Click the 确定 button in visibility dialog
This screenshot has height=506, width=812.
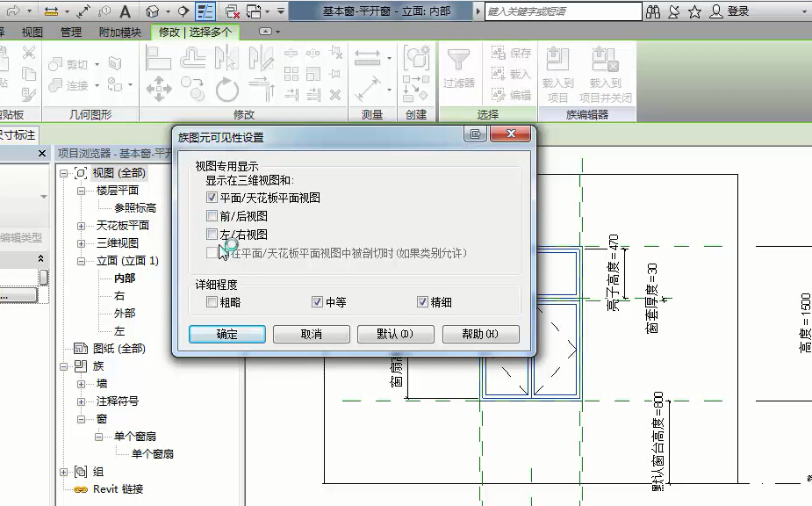click(x=226, y=335)
